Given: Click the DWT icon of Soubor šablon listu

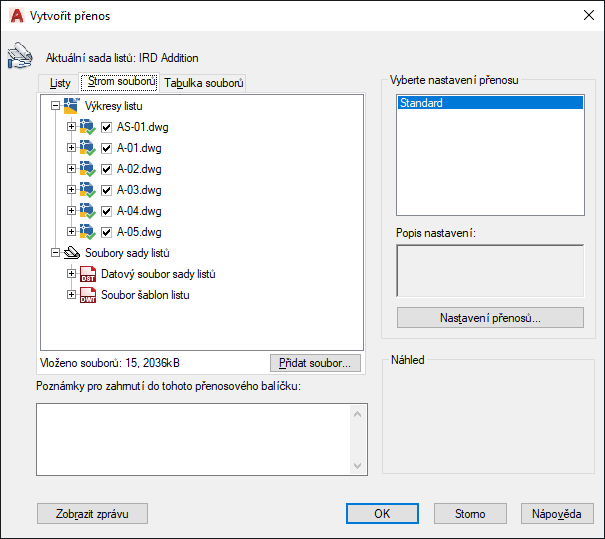Looking at the screenshot, I should 87,295.
